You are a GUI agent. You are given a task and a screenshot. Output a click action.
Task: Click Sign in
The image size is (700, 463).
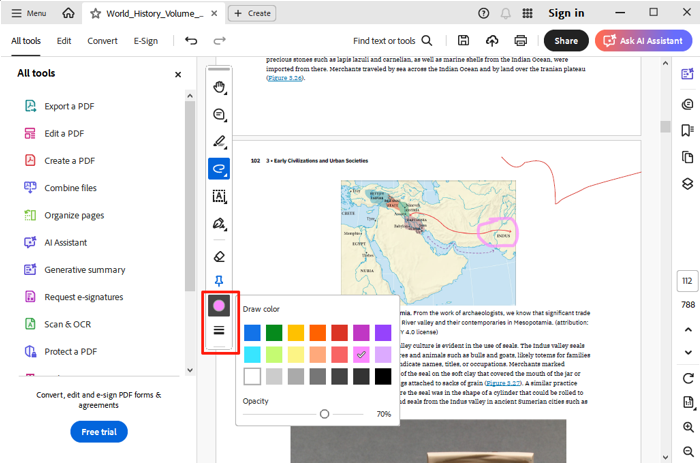566,13
